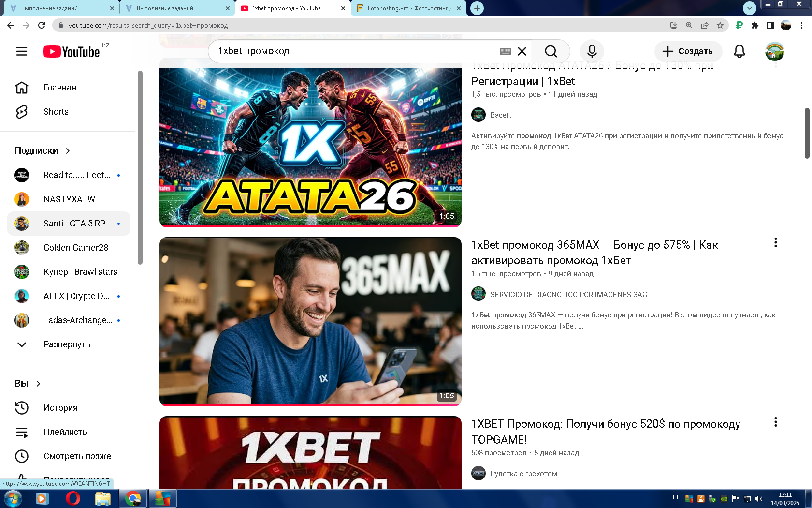
Task: Open Плейлисты in the sidebar
Action: point(69,432)
